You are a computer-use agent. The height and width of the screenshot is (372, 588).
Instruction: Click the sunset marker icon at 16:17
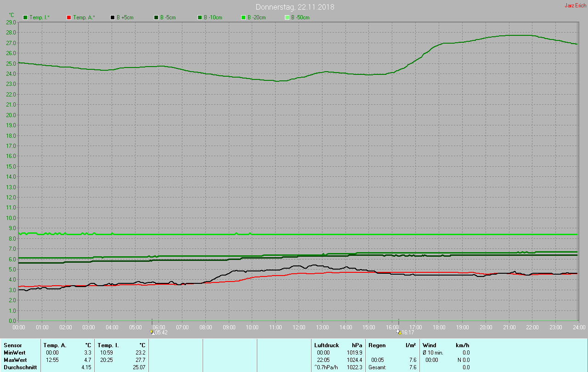399,332
